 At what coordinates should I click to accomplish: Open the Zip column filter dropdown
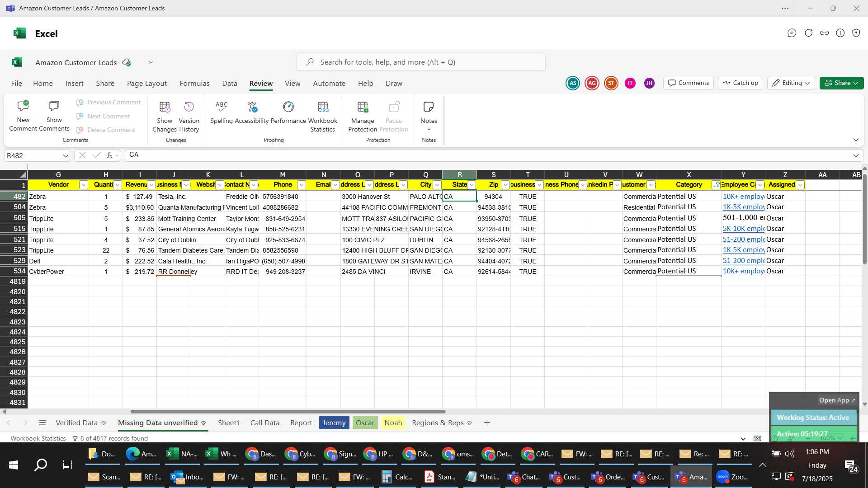click(x=505, y=185)
